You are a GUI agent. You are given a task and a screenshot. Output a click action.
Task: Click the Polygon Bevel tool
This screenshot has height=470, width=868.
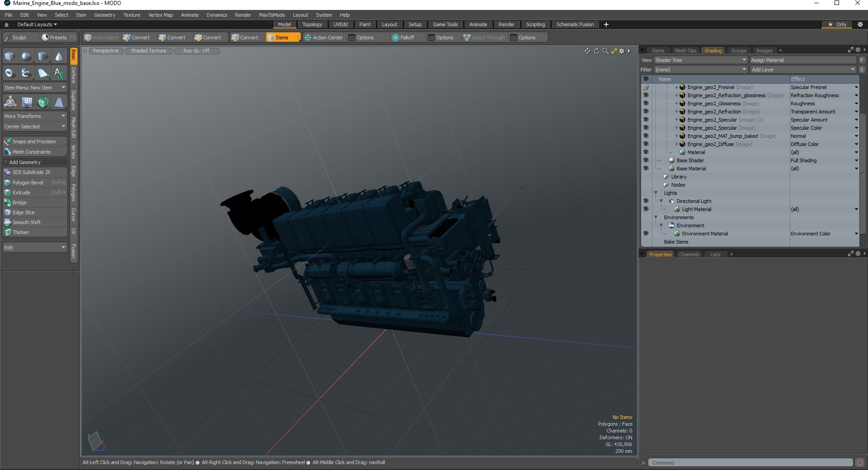[35, 183]
